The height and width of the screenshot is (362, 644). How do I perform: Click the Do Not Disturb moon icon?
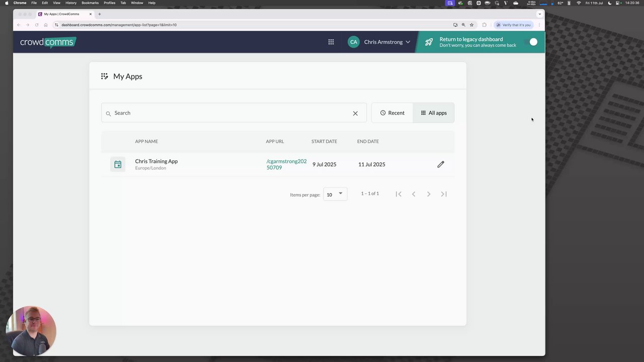tap(610, 3)
